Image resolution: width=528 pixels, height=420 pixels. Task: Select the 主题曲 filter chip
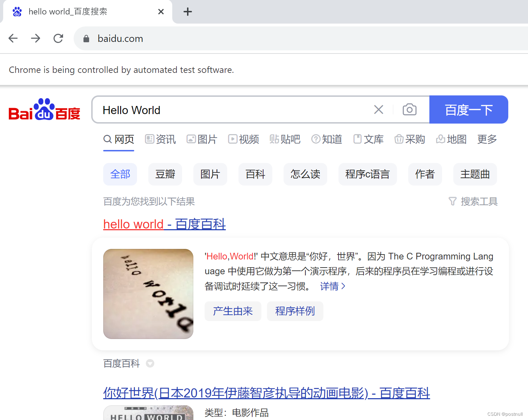pos(475,174)
